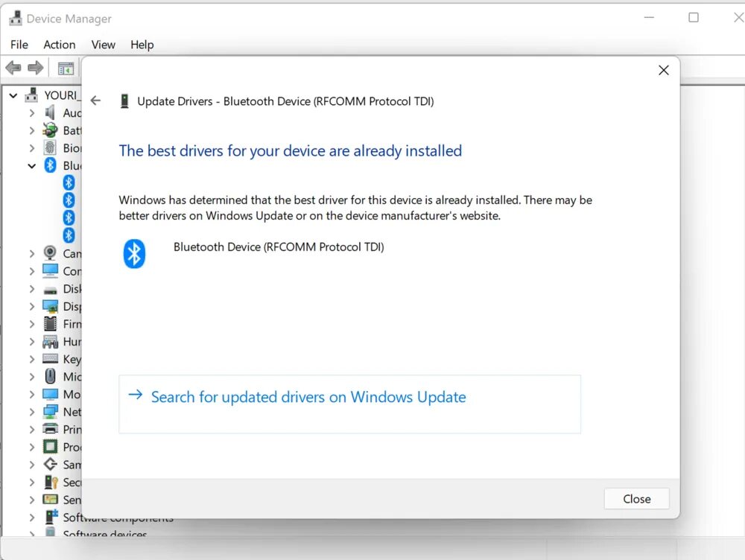Expand the Cameras category
The width and height of the screenshot is (745, 560).
tap(32, 254)
